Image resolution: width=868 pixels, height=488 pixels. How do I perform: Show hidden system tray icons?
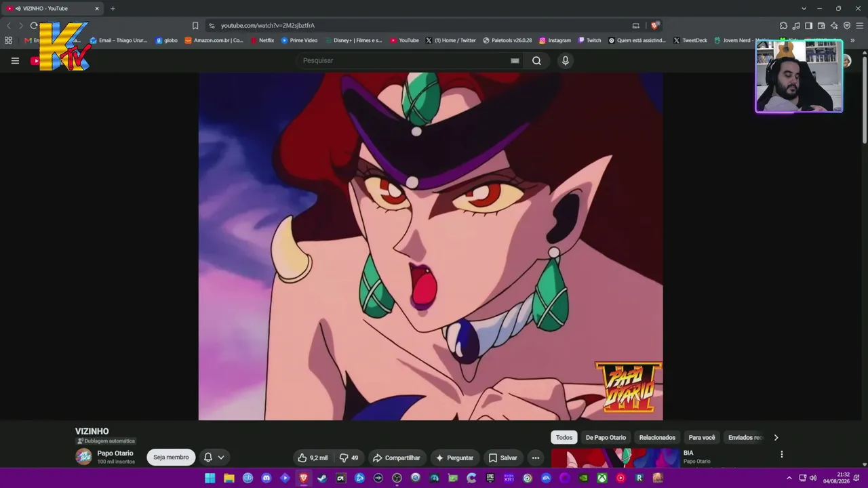click(789, 478)
